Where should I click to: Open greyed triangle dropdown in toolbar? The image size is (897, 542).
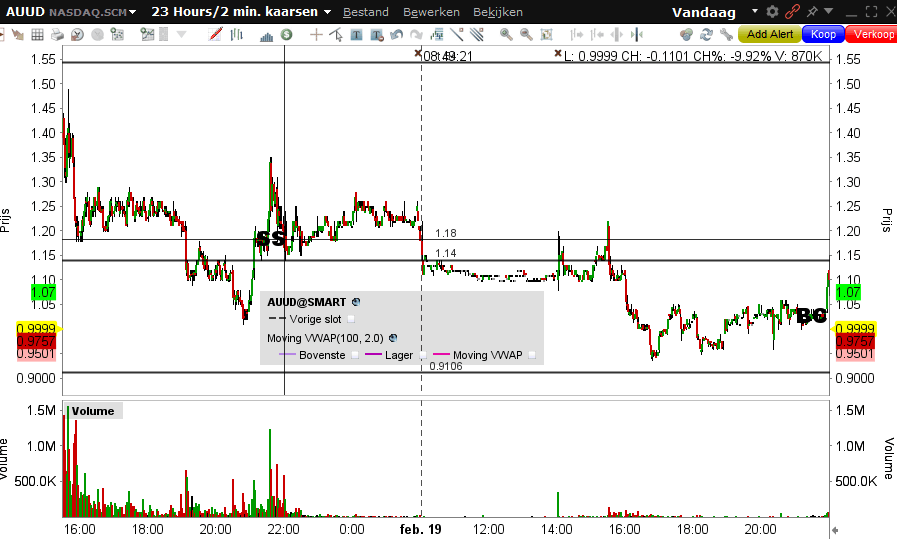[x=181, y=35]
